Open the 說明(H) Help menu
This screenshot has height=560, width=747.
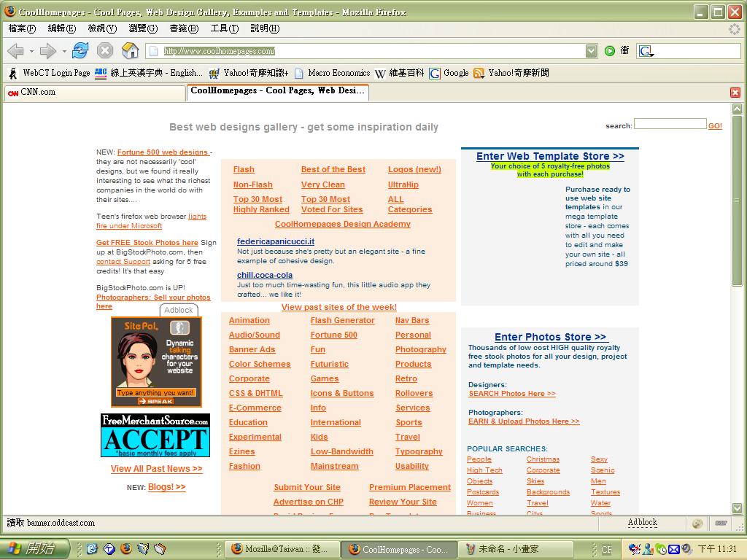pos(265,28)
